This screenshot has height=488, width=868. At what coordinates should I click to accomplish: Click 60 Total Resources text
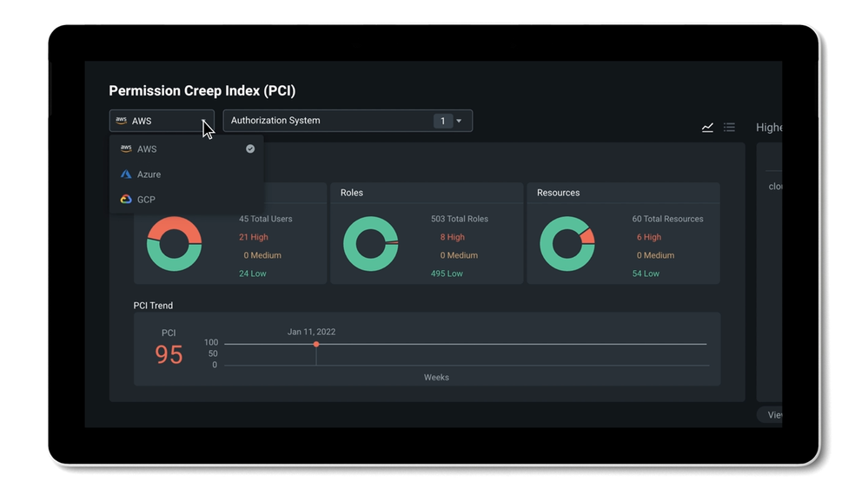667,219
